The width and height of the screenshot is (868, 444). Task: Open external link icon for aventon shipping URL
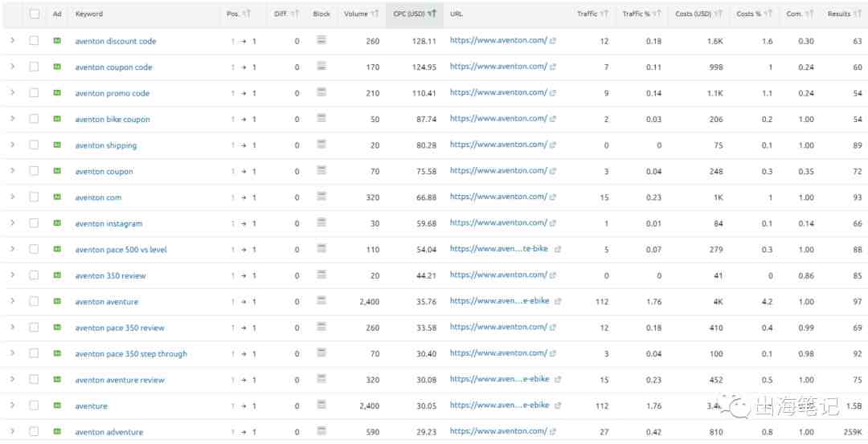pos(552,145)
